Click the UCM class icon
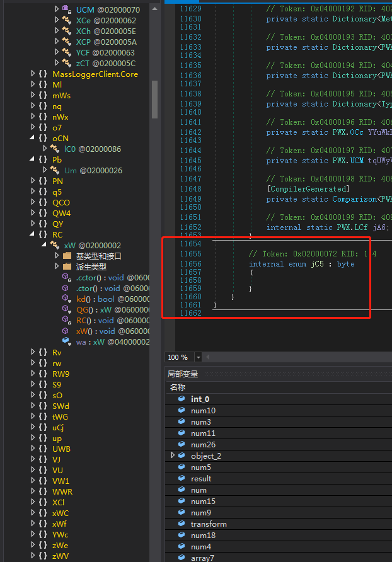Image resolution: width=392 pixels, height=562 pixels. (66, 9)
